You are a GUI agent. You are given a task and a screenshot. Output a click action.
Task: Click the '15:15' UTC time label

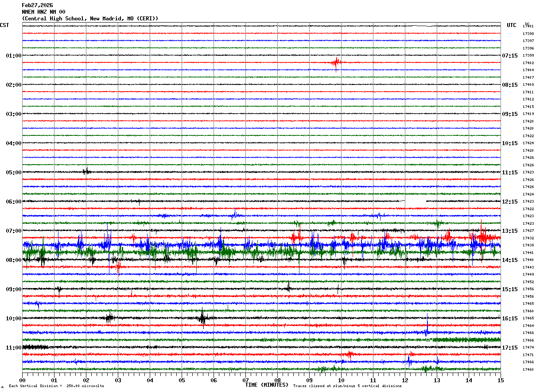(510, 289)
